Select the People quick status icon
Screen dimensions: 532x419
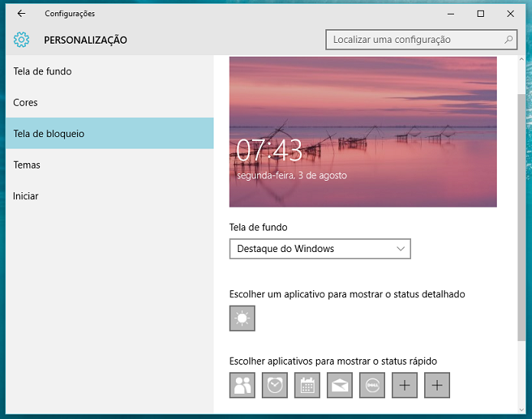[x=242, y=385]
